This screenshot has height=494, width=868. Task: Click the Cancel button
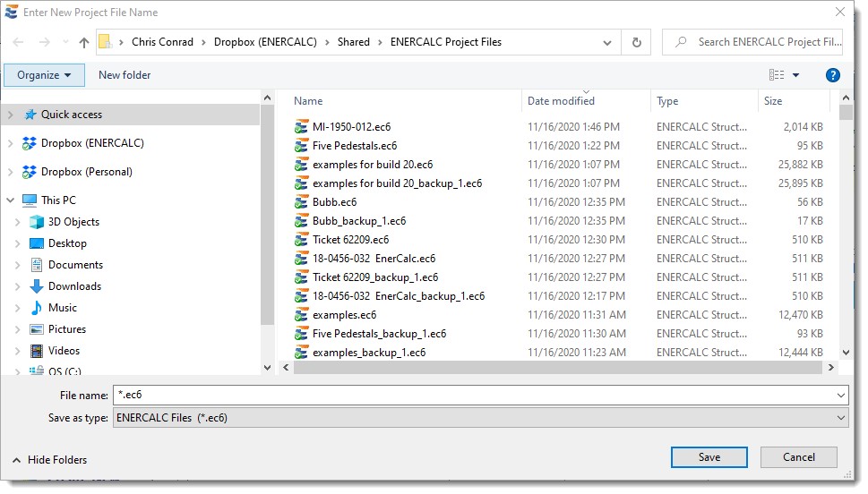(x=798, y=457)
